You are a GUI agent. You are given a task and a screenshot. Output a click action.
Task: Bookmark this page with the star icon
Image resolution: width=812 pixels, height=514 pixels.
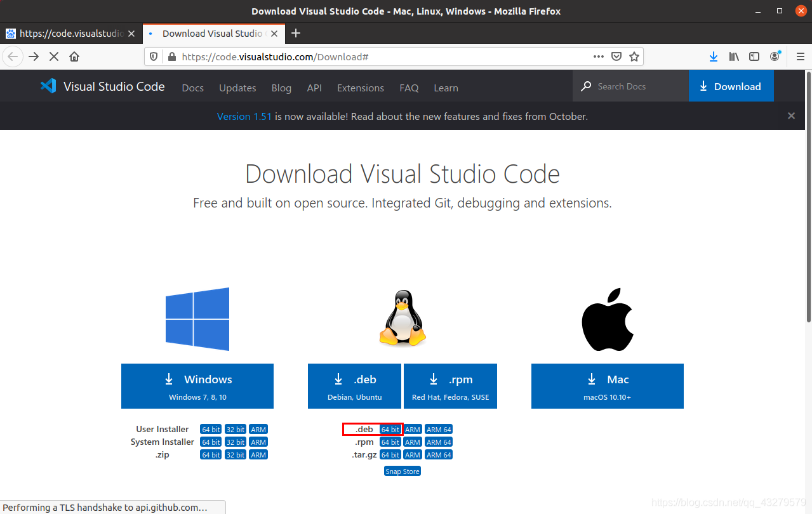[x=634, y=56]
